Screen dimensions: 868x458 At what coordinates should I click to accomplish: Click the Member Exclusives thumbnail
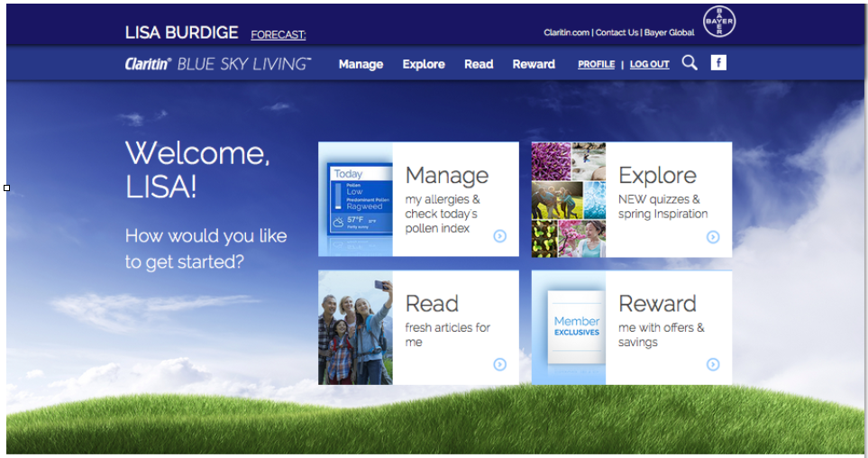click(569, 328)
